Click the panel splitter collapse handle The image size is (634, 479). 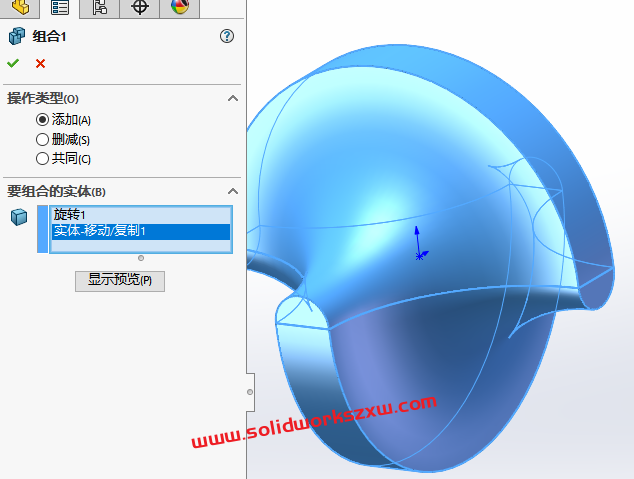tap(250, 392)
